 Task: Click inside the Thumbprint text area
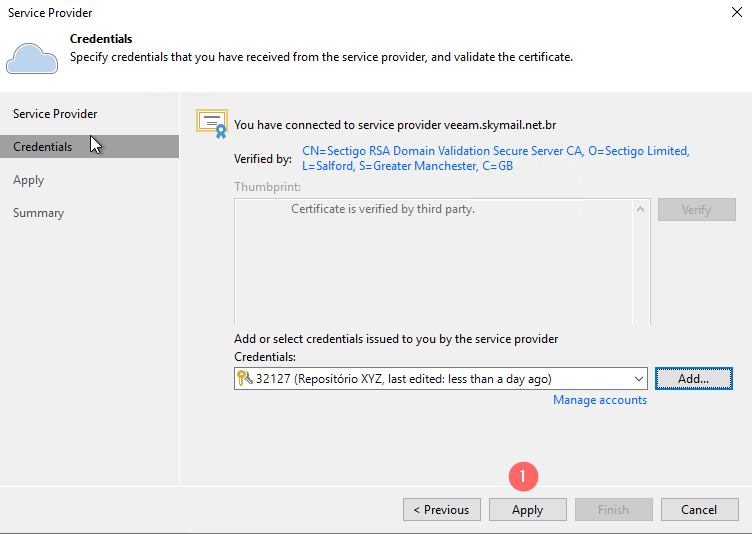click(434, 262)
